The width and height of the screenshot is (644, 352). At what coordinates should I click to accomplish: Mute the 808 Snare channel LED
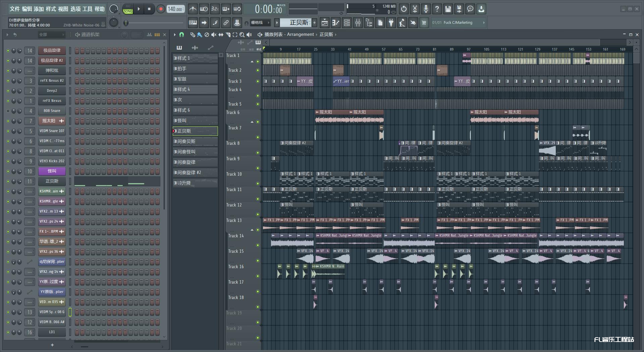(x=8, y=111)
